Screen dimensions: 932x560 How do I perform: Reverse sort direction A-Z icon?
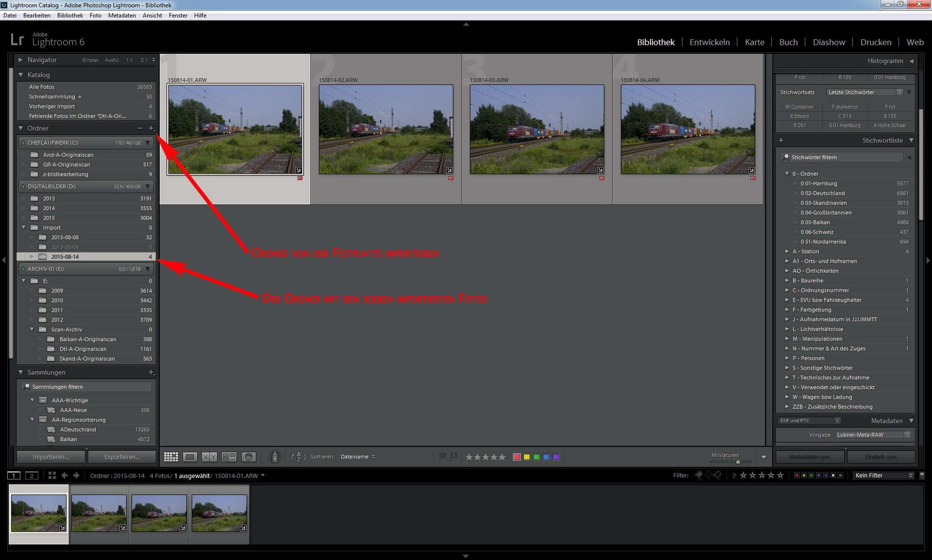pos(299,457)
